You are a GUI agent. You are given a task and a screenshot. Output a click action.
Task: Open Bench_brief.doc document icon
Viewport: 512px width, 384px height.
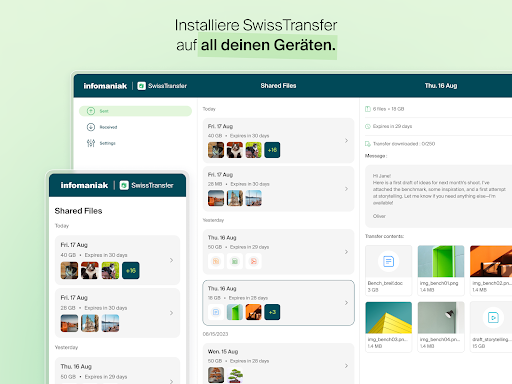[388, 261]
